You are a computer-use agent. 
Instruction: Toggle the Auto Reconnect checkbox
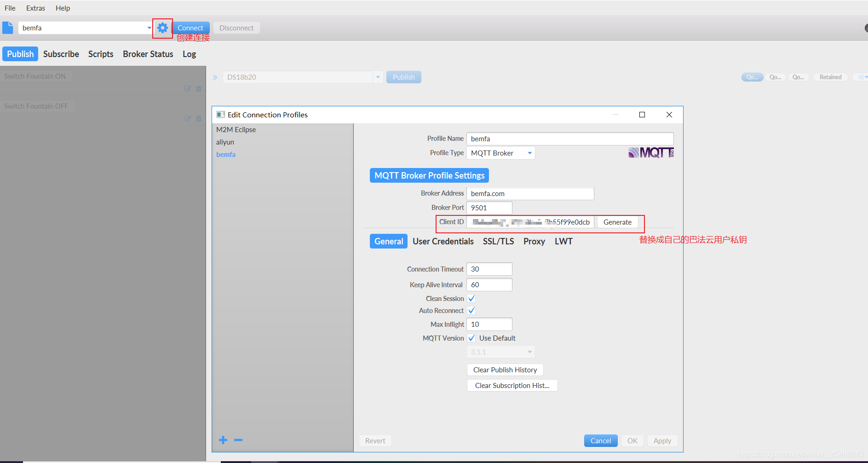pyautogui.click(x=471, y=310)
